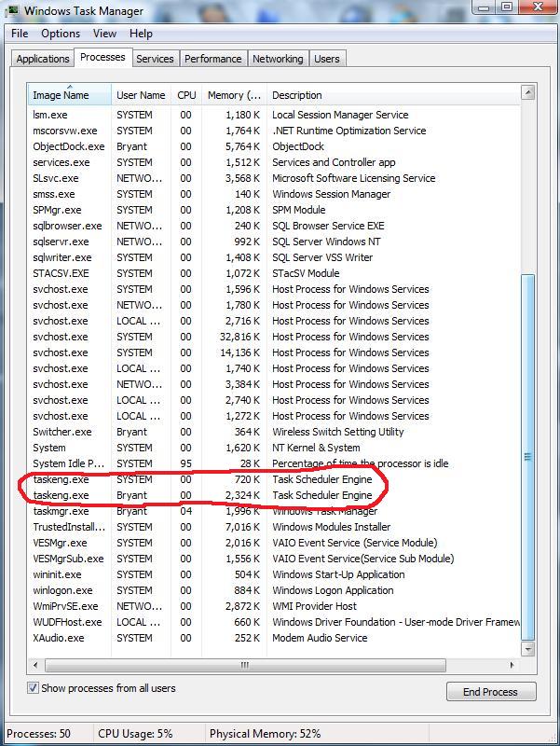Select the WUDFHost.exe process

point(274,622)
